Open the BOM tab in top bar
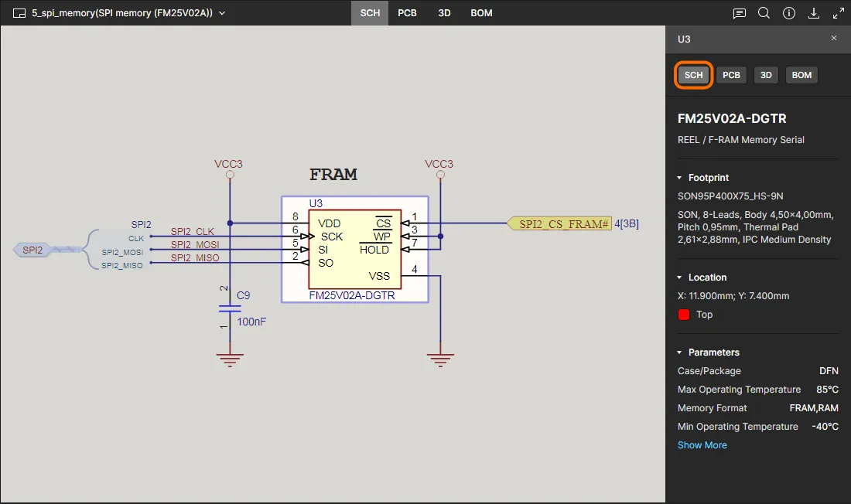Image resolution: width=851 pixels, height=504 pixels. (481, 13)
